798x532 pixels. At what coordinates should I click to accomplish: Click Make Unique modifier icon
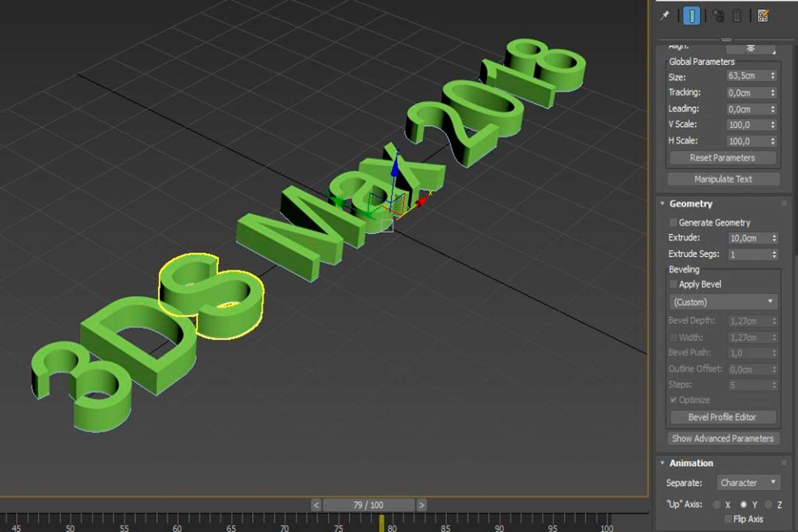[x=718, y=16]
